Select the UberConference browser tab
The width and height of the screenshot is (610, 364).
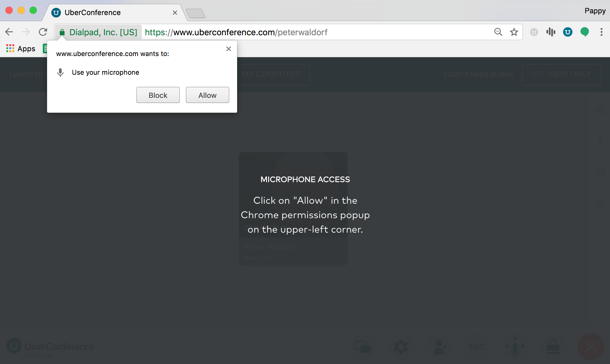coord(106,13)
